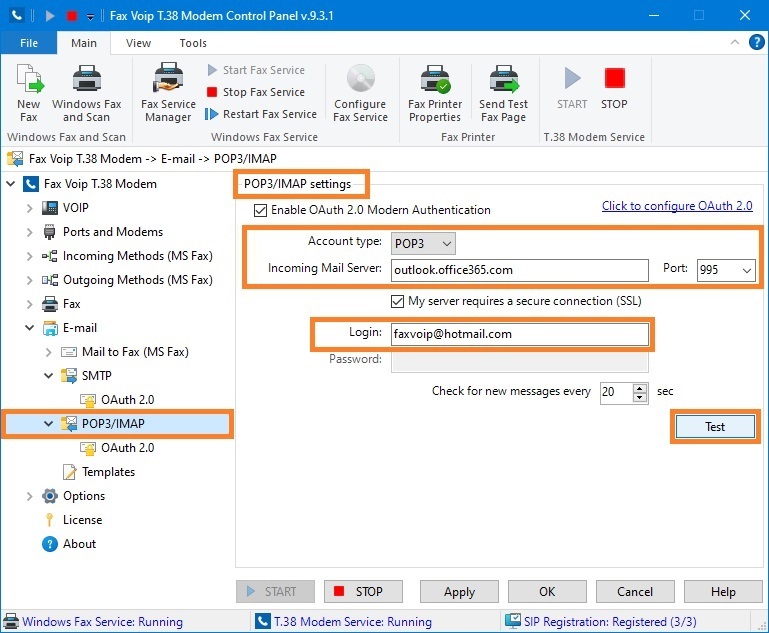This screenshot has width=769, height=633.
Task: Expand the Options tree node
Action: pyautogui.click(x=29, y=496)
